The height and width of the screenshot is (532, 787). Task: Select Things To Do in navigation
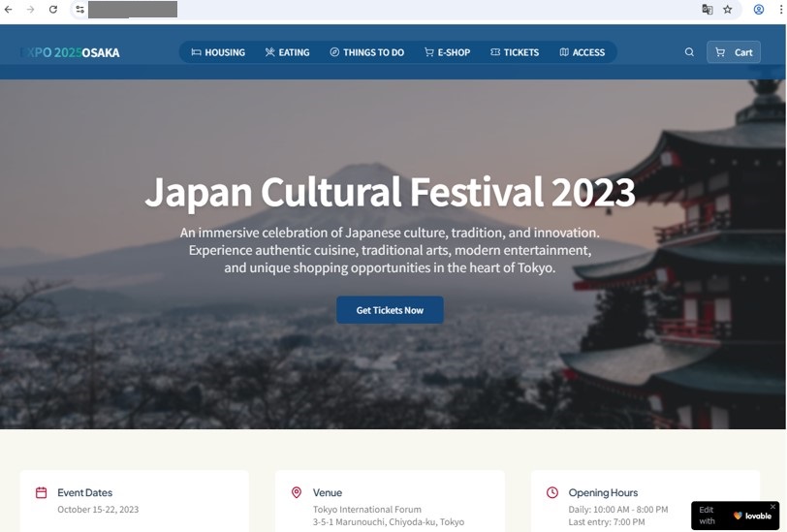click(x=366, y=52)
